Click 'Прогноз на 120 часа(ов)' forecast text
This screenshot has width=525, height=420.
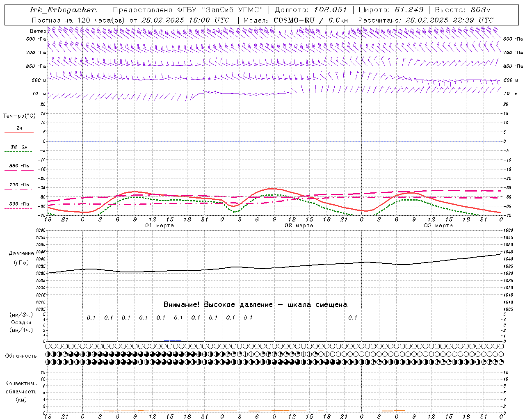coord(79,20)
